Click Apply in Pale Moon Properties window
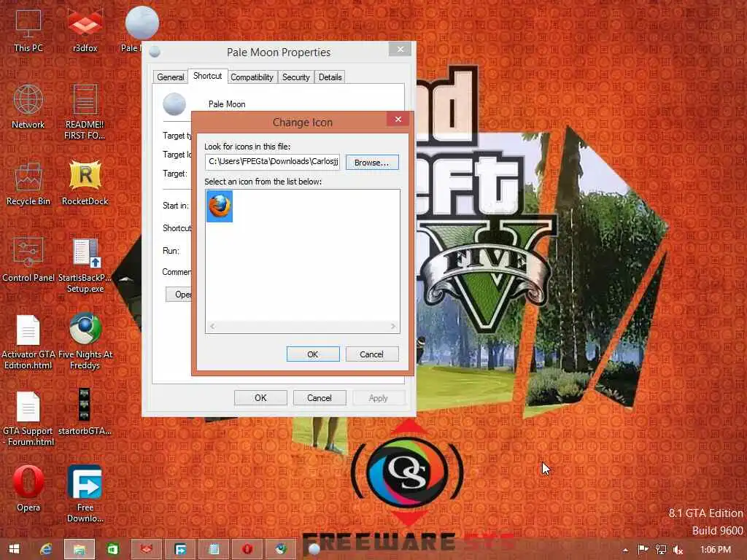747x560 pixels. [379, 397]
